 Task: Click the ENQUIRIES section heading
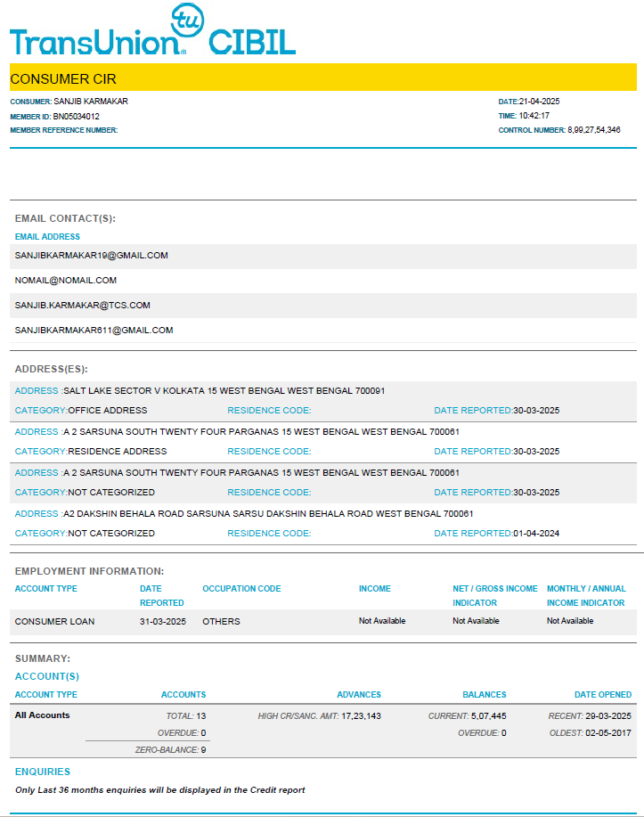pos(43,772)
